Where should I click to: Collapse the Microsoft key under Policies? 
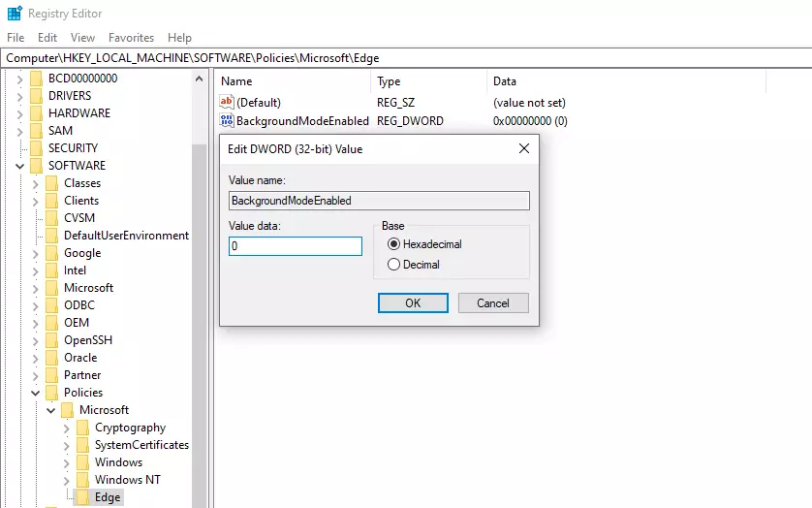pyautogui.click(x=50, y=410)
